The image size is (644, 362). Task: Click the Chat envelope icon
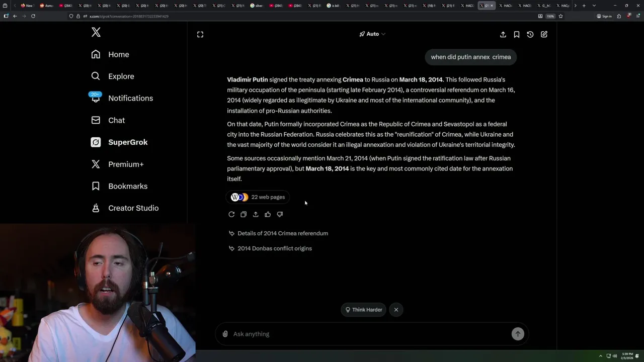pyautogui.click(x=96, y=120)
